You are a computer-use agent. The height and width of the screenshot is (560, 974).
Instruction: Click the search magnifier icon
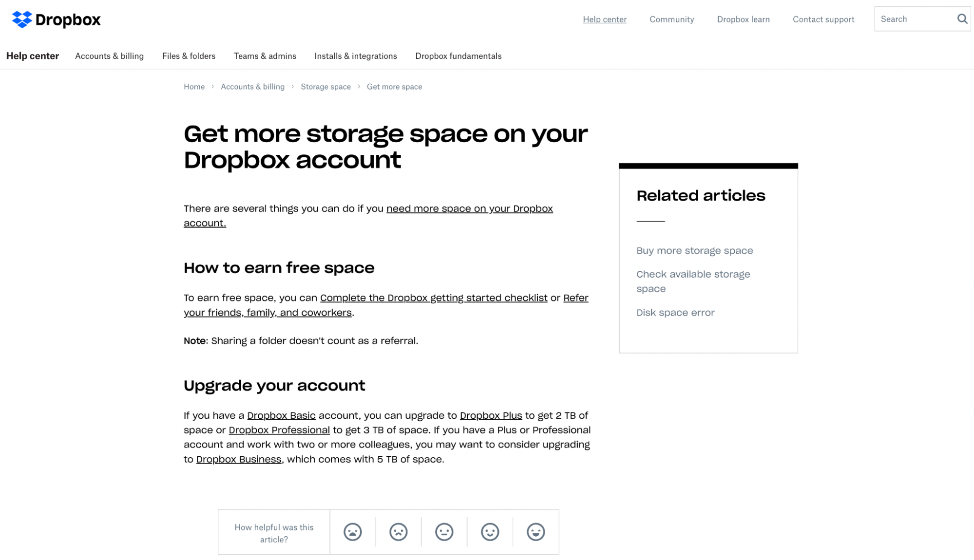pyautogui.click(x=962, y=19)
